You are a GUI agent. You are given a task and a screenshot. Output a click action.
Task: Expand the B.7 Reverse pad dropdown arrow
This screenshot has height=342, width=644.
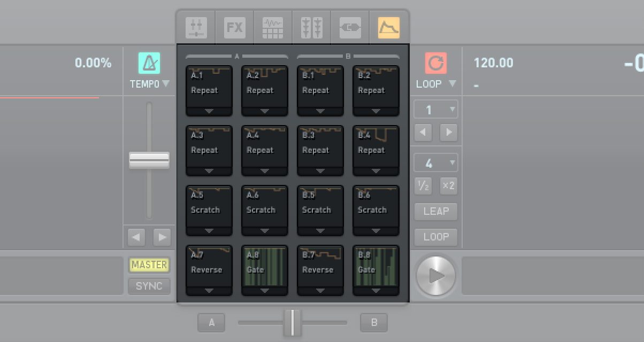[320, 291]
